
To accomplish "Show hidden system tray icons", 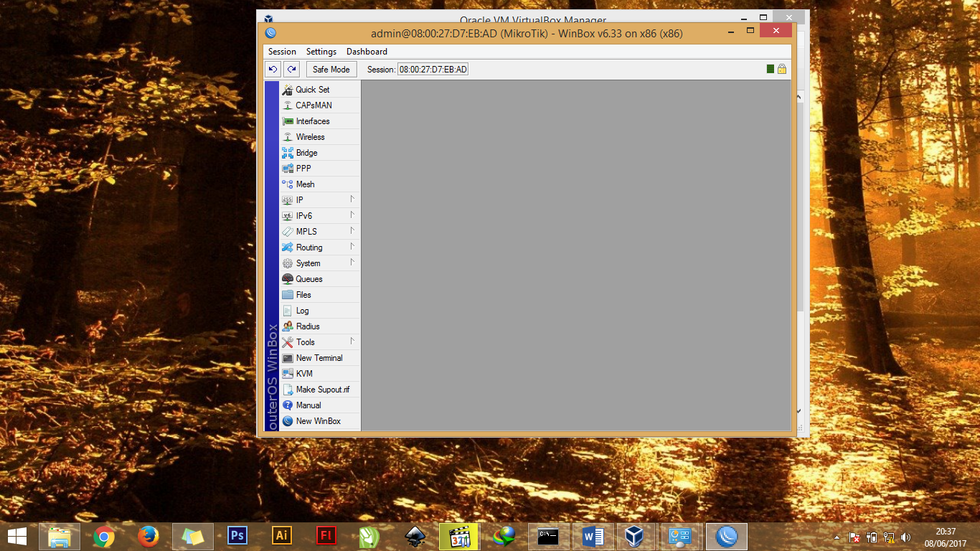I will (x=837, y=537).
